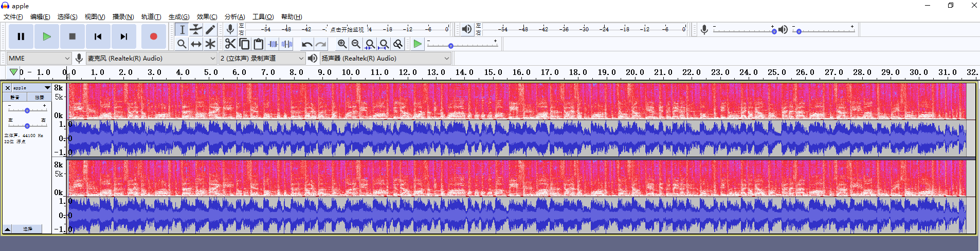Open the MME audio host dropdown
The height and width of the screenshot is (251, 980).
tap(39, 59)
